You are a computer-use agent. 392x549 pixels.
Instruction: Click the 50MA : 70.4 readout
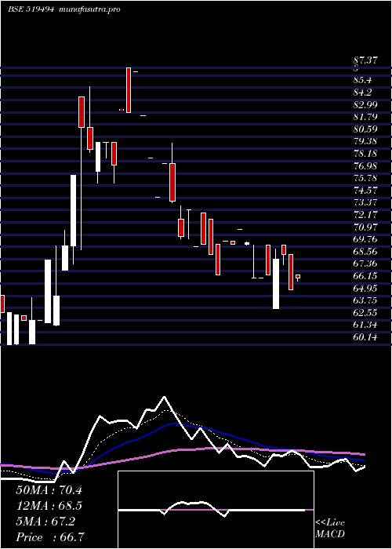point(49,490)
